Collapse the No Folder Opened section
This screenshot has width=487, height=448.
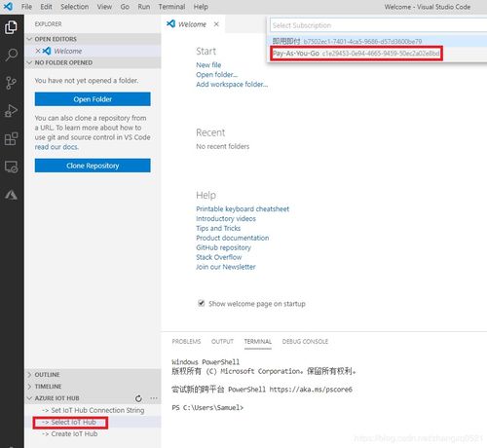pyautogui.click(x=30, y=62)
